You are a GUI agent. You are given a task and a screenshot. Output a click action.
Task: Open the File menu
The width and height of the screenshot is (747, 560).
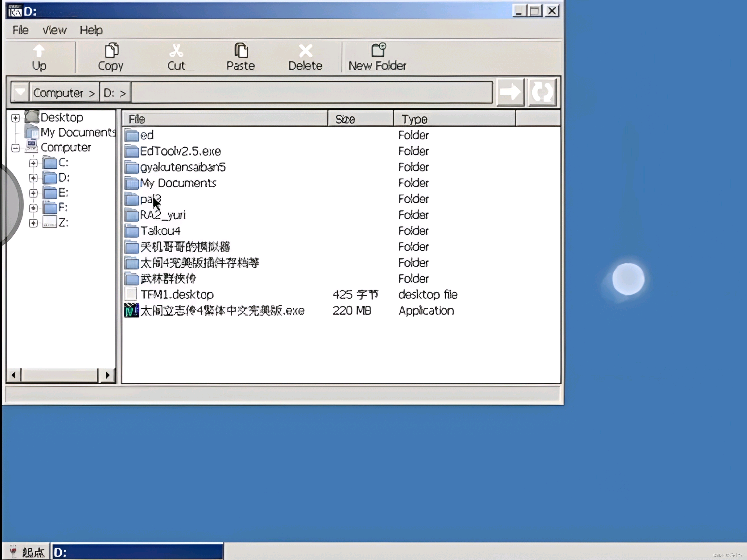[x=20, y=30]
